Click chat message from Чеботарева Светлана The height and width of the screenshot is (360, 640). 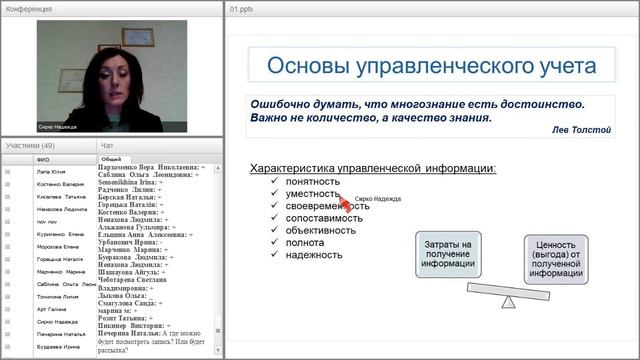(132, 284)
